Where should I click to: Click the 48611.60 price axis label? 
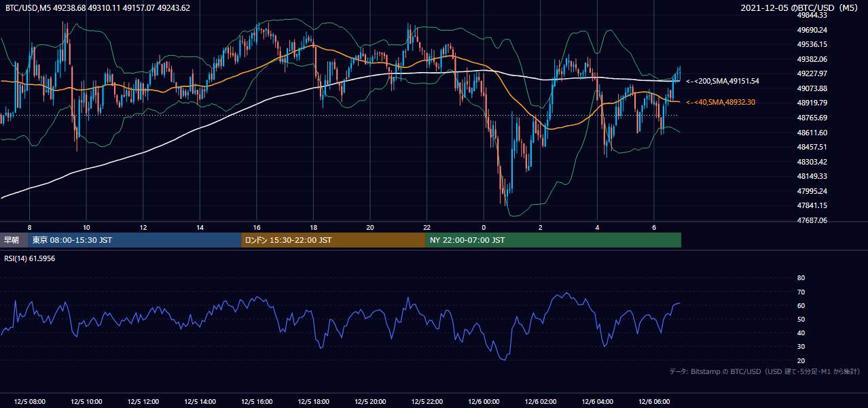[x=811, y=133]
